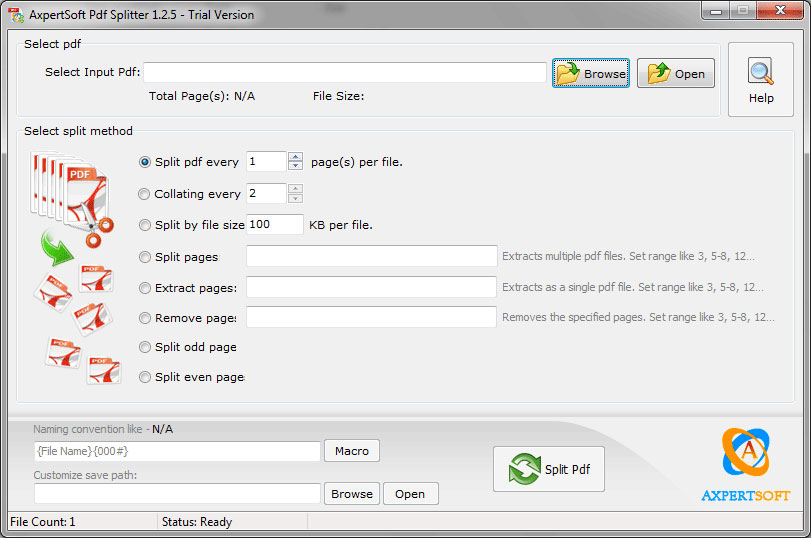Image resolution: width=811 pixels, height=538 pixels.
Task: Click the pages per file number field
Action: tap(266, 161)
